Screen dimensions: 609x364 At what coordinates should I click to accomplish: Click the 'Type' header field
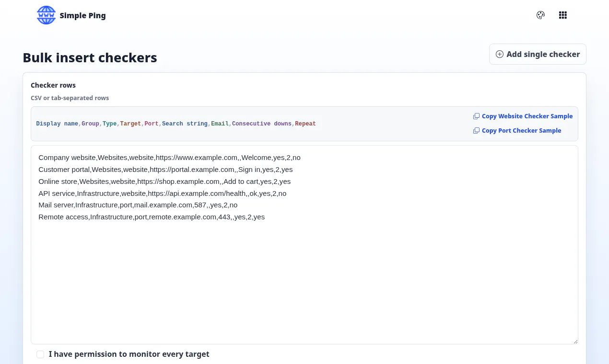109,124
